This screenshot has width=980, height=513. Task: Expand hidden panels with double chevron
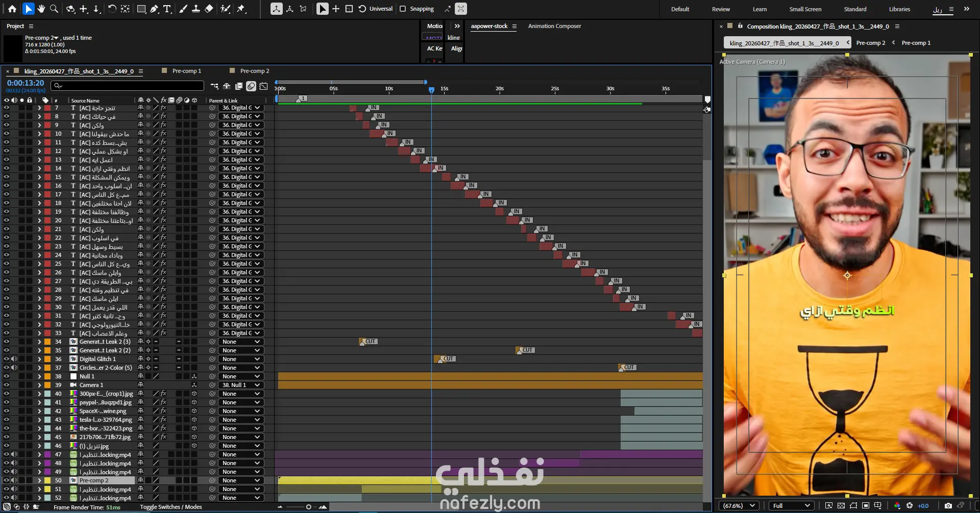click(x=457, y=26)
